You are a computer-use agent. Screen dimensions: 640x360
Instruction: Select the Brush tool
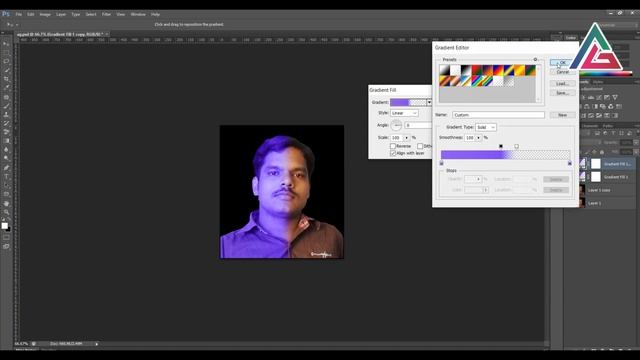click(x=6, y=106)
